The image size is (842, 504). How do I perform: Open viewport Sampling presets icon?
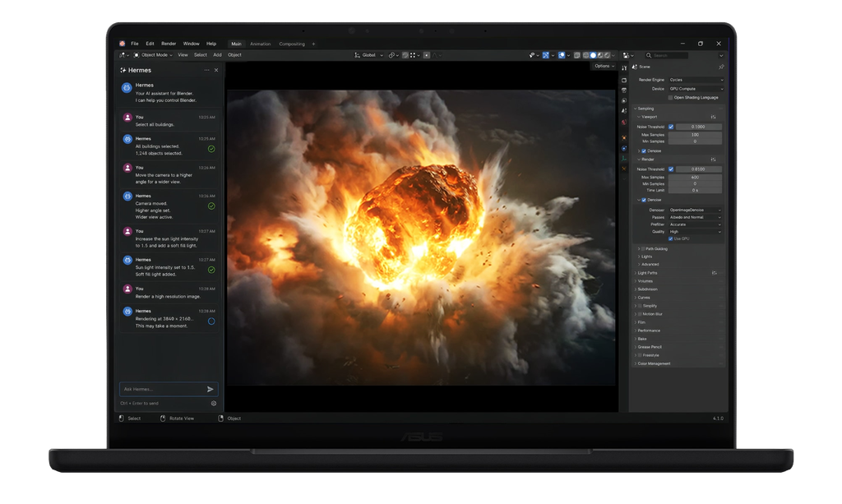[713, 117]
